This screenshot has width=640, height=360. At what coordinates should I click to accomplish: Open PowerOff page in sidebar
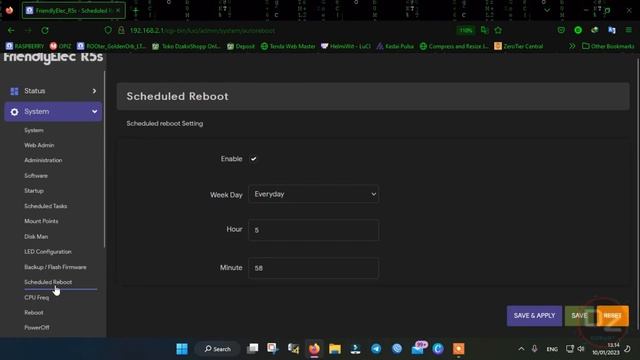(x=37, y=328)
